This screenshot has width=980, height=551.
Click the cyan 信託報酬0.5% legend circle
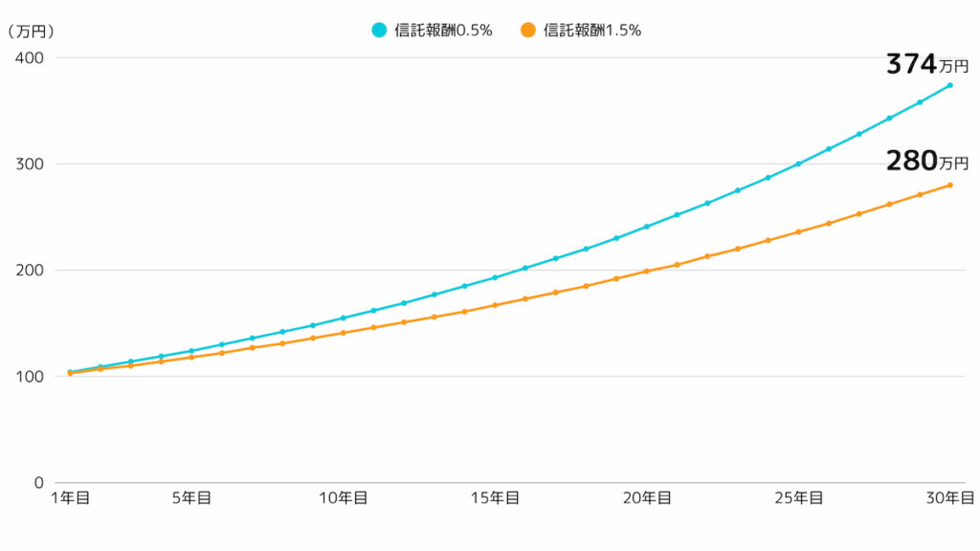(379, 31)
